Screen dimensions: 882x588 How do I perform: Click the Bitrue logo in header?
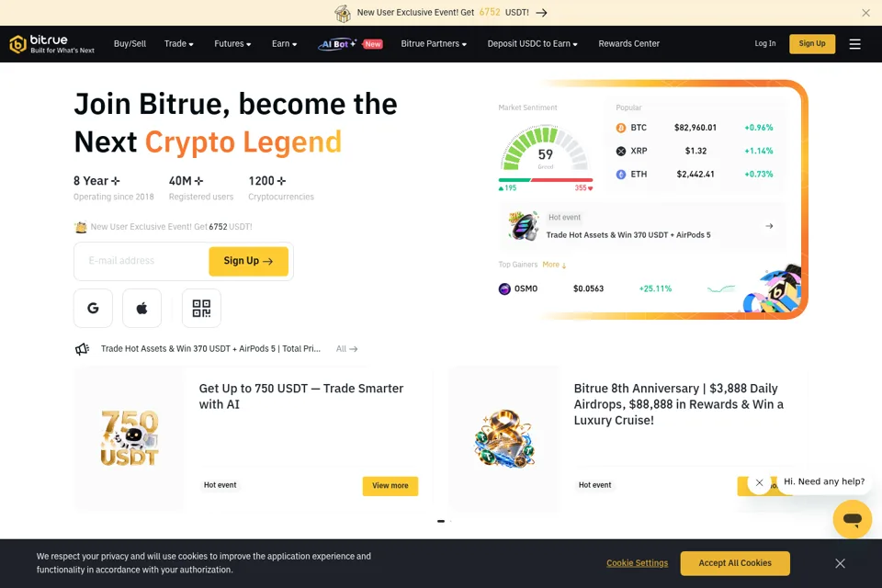51,44
